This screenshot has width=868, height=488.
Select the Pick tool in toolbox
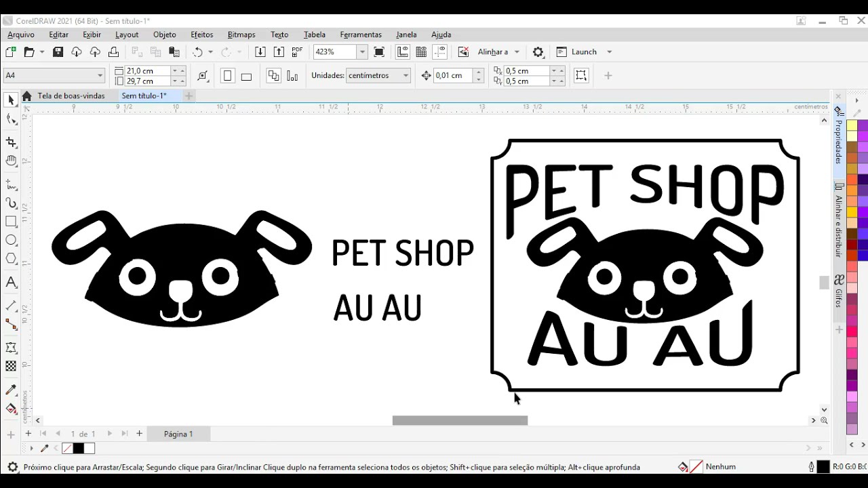11,100
